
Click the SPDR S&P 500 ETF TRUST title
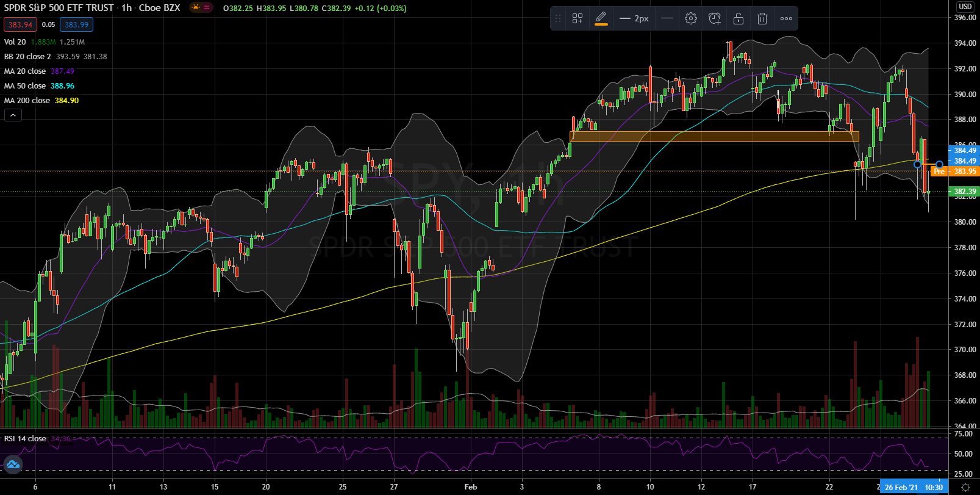59,8
